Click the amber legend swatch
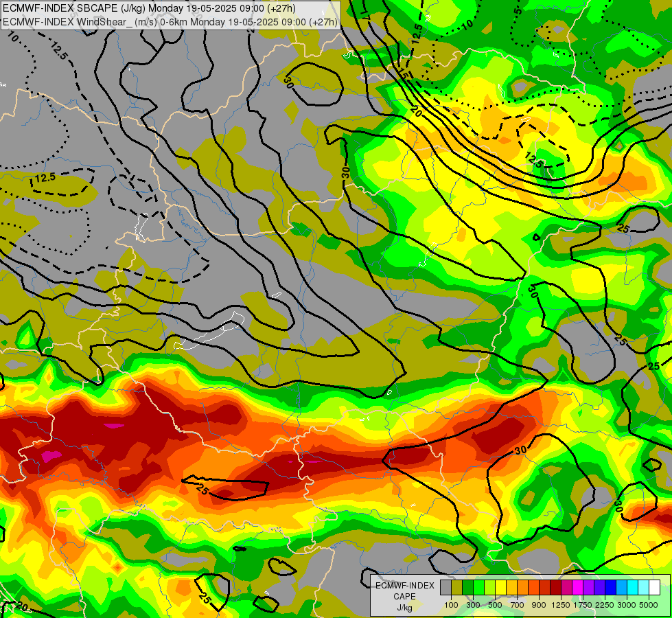Image resolution: width=672 pixels, height=618 pixels. [x=511, y=588]
